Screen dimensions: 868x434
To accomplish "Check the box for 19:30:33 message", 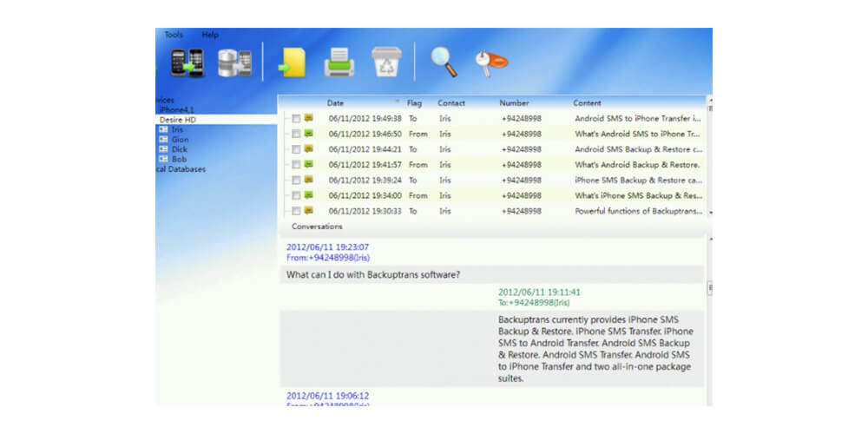I will [296, 211].
